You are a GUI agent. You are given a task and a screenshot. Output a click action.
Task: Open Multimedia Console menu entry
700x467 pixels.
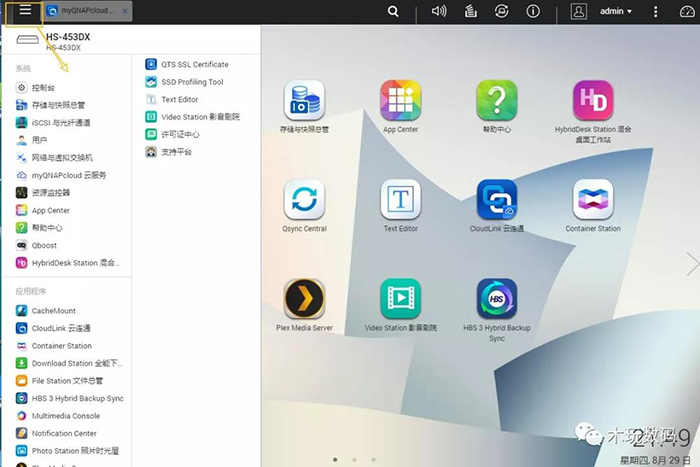(x=58, y=416)
